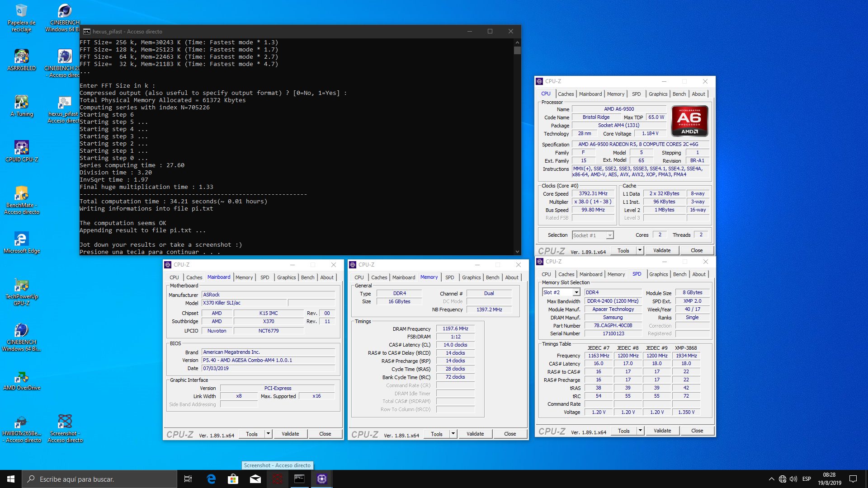Screen dimensions: 868x488
Task: Select the CPU-Z taskbar icon
Action: click(321, 479)
